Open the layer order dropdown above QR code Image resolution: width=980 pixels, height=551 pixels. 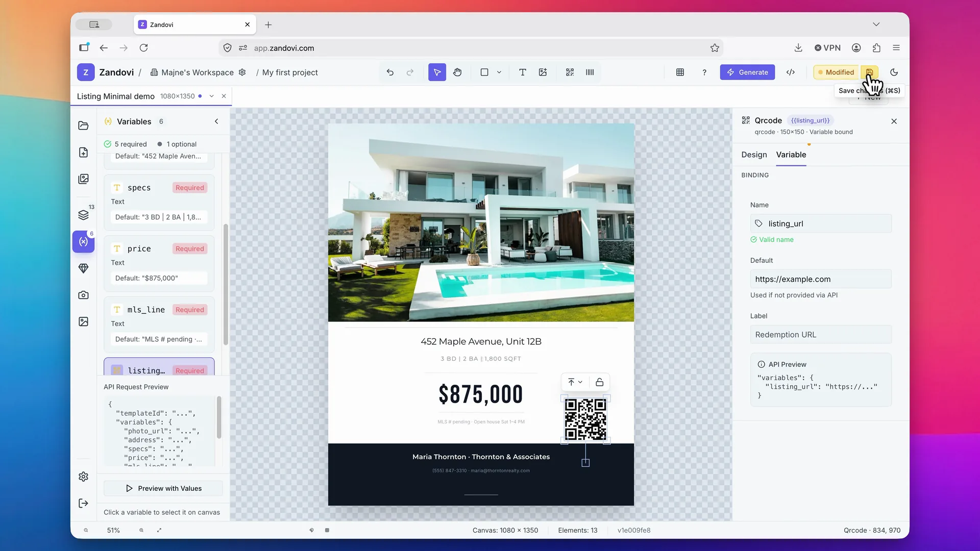575,382
